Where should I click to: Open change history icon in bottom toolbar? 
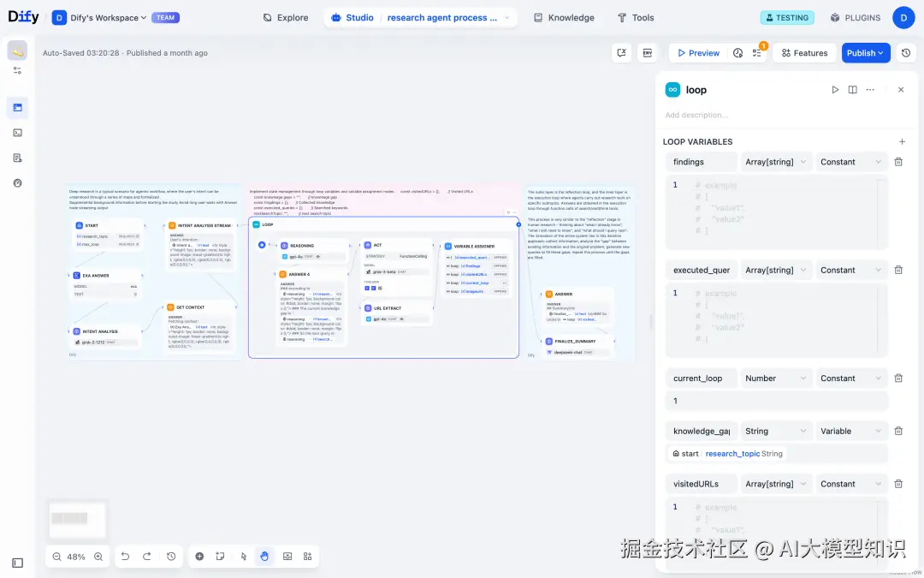pos(171,557)
